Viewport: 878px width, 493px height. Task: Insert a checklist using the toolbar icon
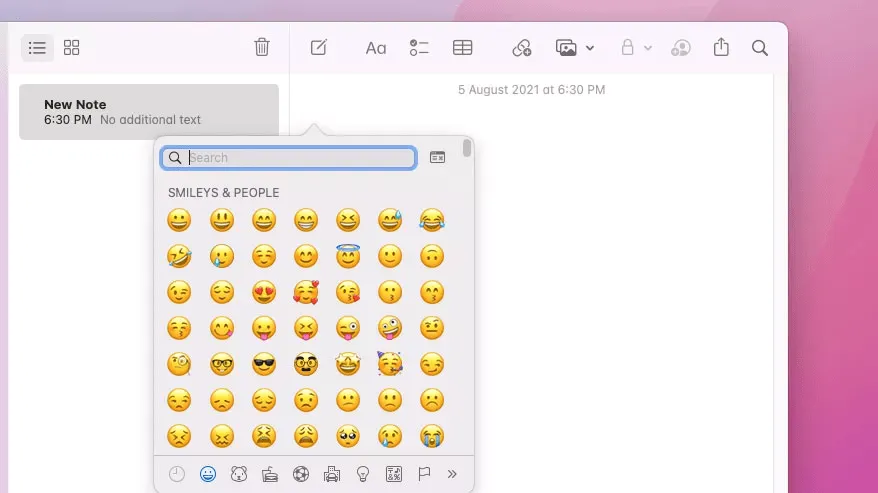coord(419,47)
